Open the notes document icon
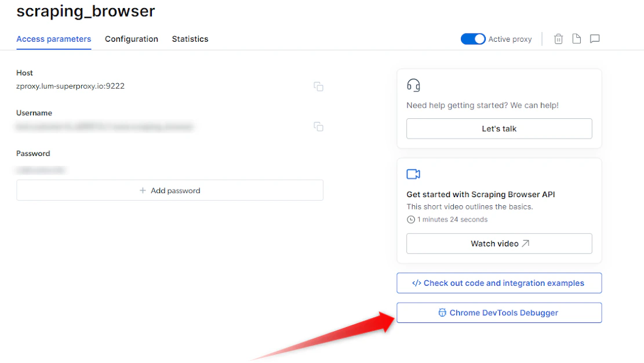This screenshot has width=644, height=363. pyautogui.click(x=576, y=39)
